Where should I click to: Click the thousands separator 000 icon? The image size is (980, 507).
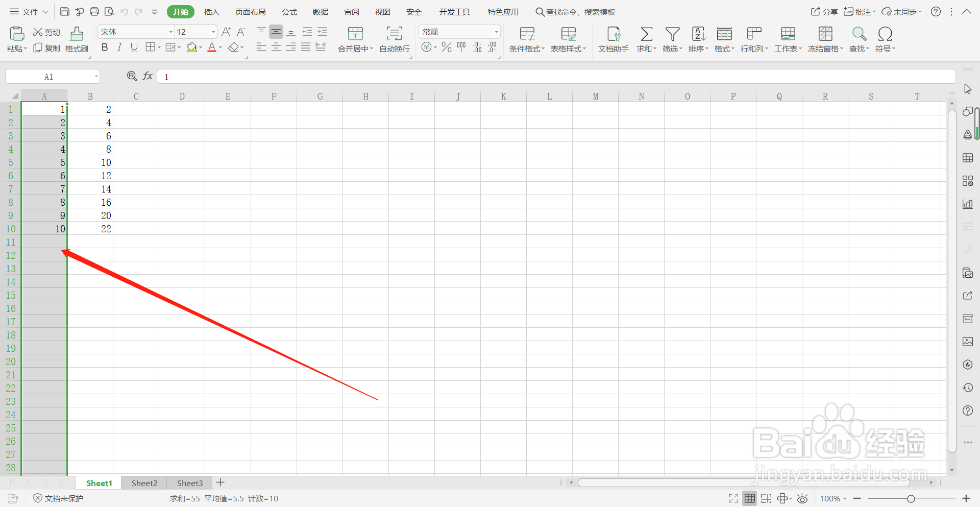tap(461, 47)
